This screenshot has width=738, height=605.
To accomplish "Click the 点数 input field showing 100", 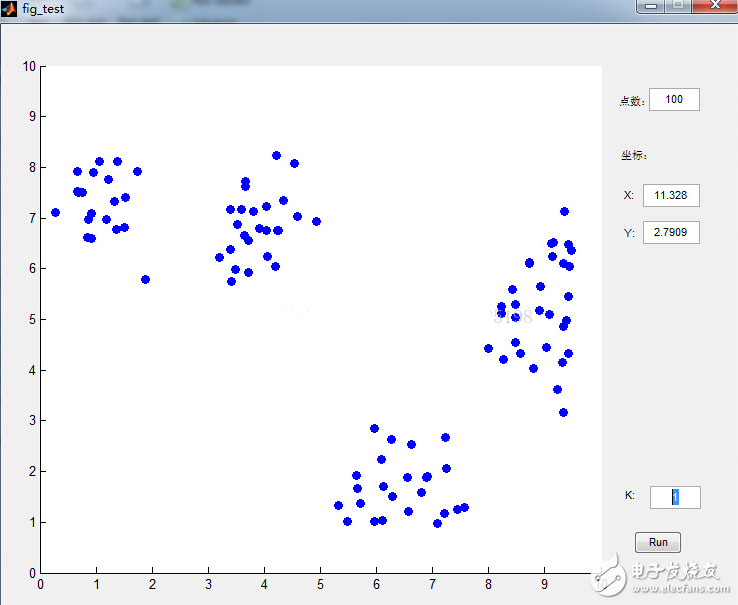I will [674, 99].
